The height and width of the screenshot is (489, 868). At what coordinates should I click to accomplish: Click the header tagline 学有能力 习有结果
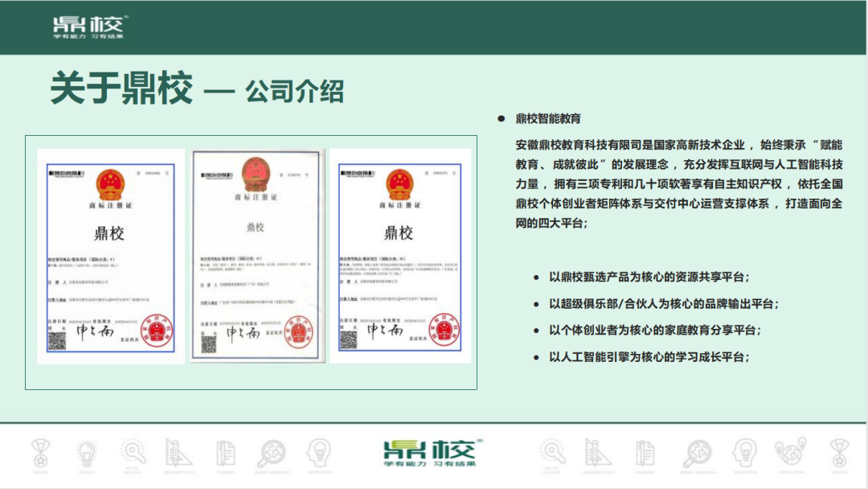(88, 36)
